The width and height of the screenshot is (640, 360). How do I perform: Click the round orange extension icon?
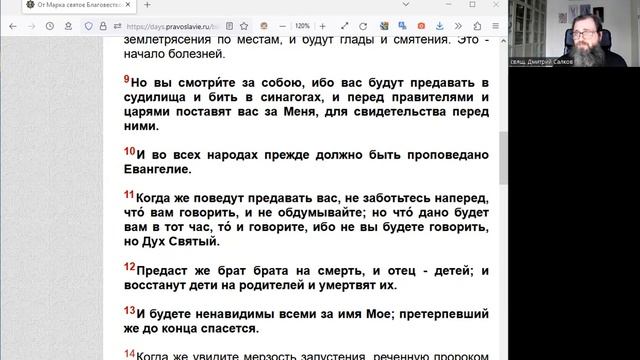coord(264,26)
